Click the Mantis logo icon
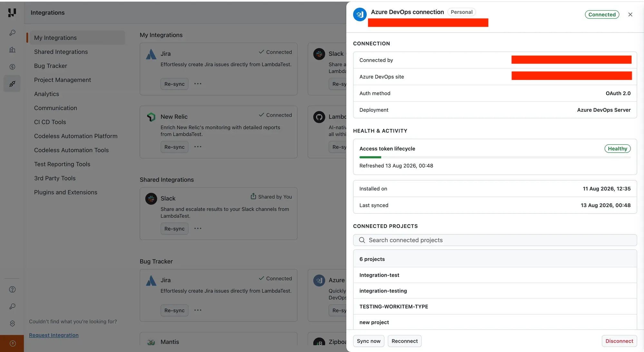This screenshot has width=644, height=352. 151,342
